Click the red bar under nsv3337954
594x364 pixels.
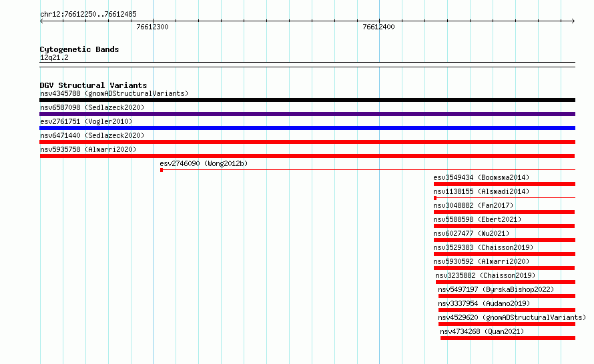tap(507, 310)
